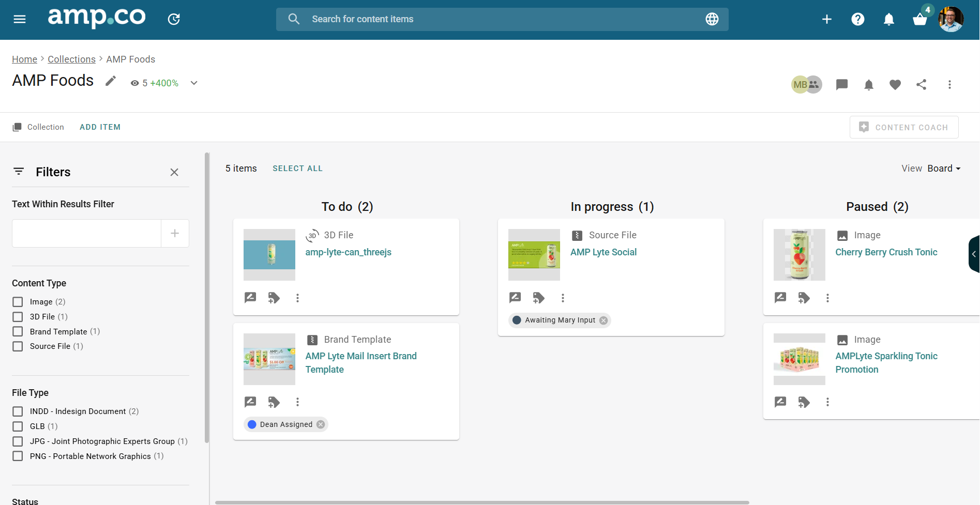This screenshot has width=980, height=505.
Task: Check the Image content type filter
Action: click(x=18, y=302)
